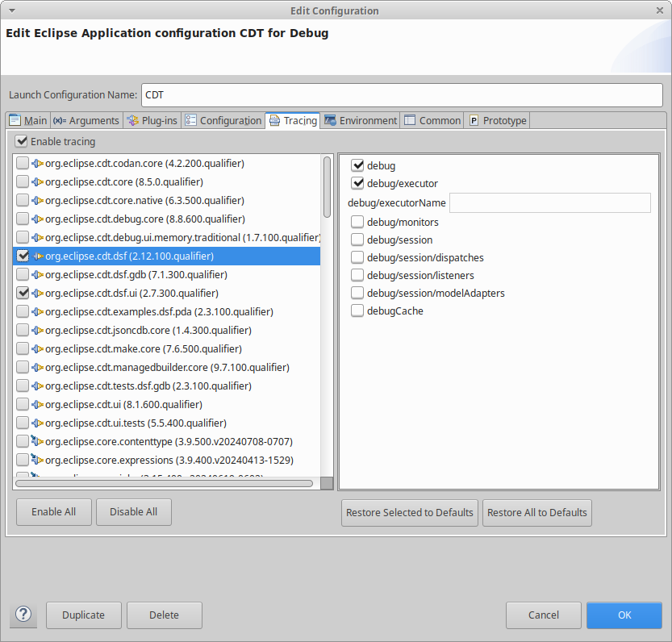Image resolution: width=672 pixels, height=642 pixels.
Task: Uncheck the org.eclipse.cdt.dsf.ui plug-in
Action: pos(23,294)
